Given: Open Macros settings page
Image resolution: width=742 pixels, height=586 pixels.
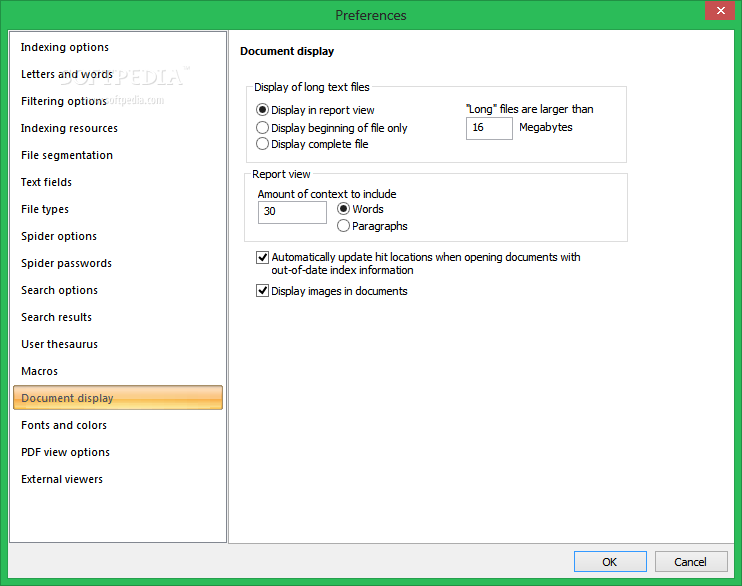Looking at the screenshot, I should click(x=118, y=371).
